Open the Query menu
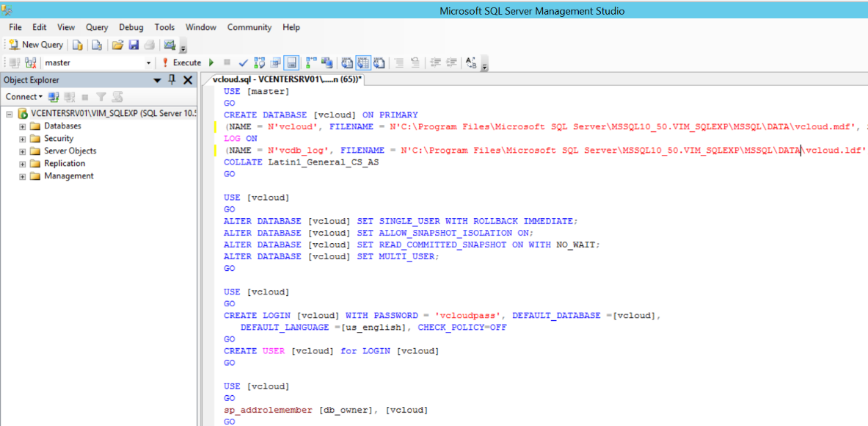This screenshot has height=426, width=868. (x=97, y=27)
